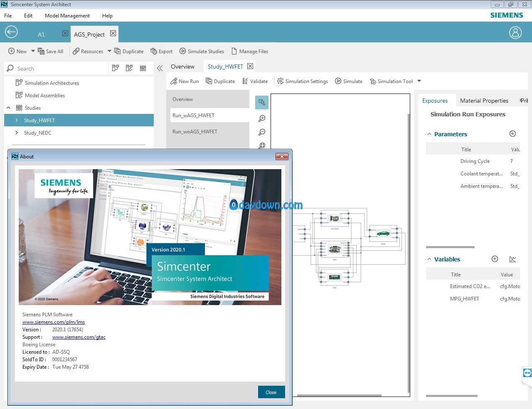Close the AGS_Project tab
Image resolution: width=532 pixels, height=409 pixels.
[113, 33]
